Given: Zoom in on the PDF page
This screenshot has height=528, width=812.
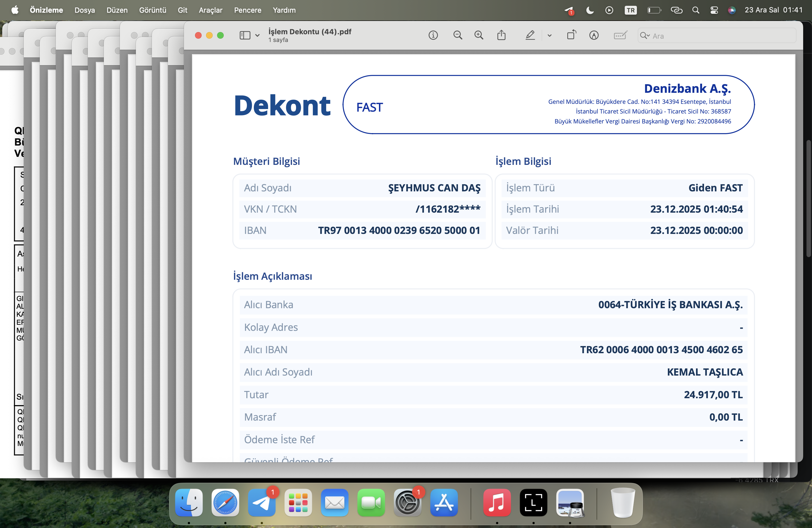Looking at the screenshot, I should pyautogui.click(x=479, y=35).
